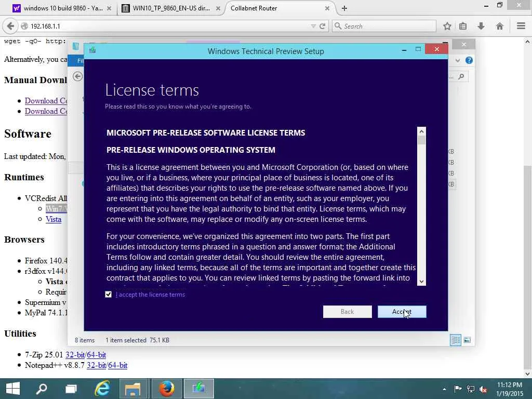This screenshot has height=399, width=532.
Task: Open taskbar Search magnifier
Action: click(x=42, y=389)
